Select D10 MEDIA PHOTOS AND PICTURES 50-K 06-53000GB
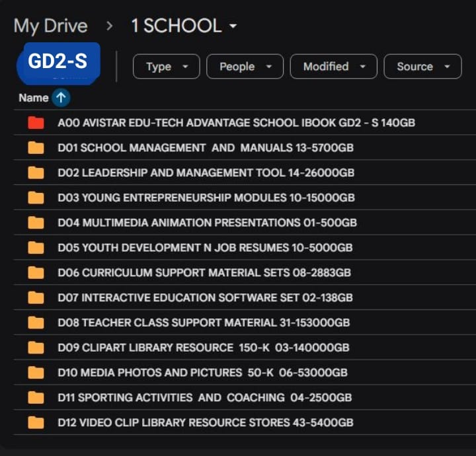 (x=202, y=373)
